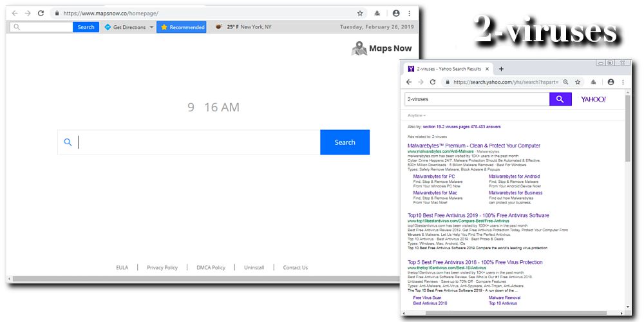Click the mapsnow.co address bar
644x322 pixels.
click(x=209, y=13)
